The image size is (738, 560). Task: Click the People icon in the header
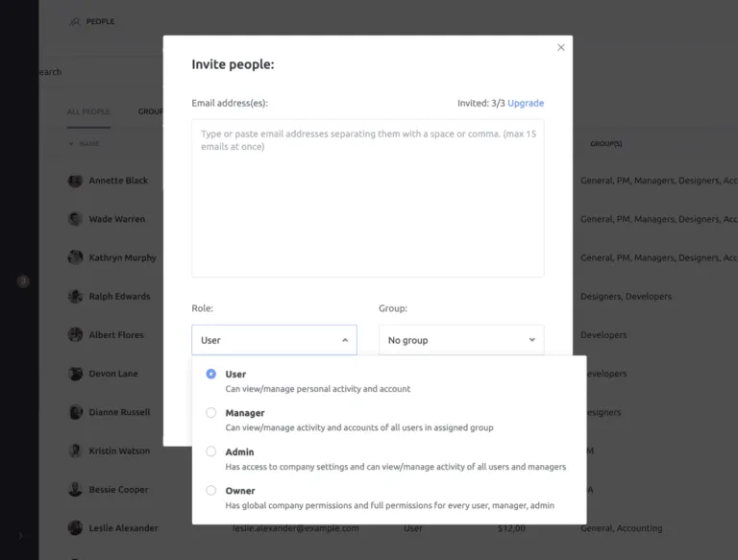click(75, 22)
